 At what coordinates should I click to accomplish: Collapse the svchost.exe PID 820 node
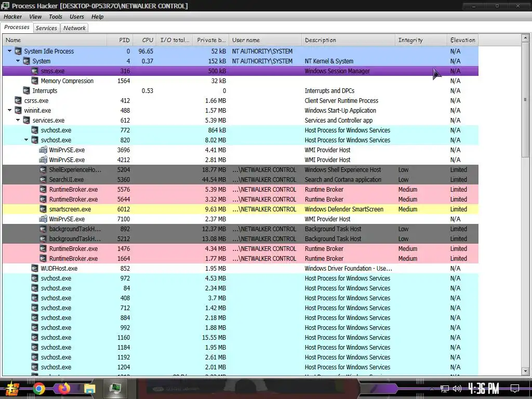[x=26, y=140]
